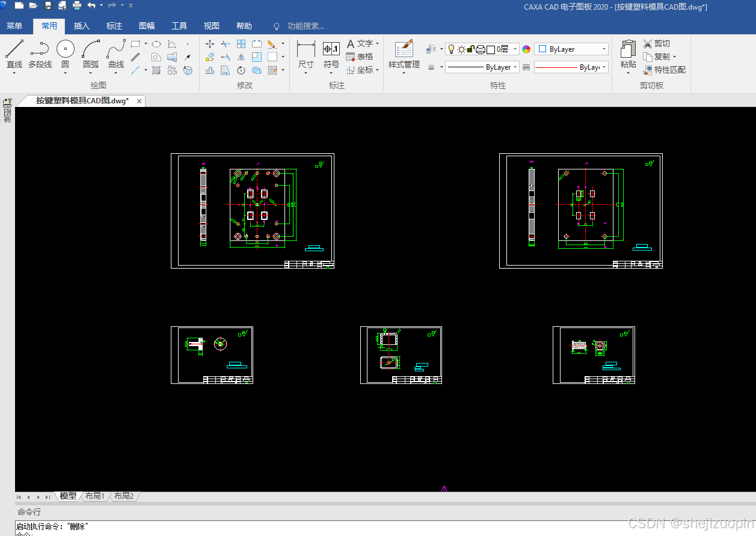The image size is (756, 536).
Task: Open the 0层 layer dropdown
Action: pyautogui.click(x=515, y=49)
